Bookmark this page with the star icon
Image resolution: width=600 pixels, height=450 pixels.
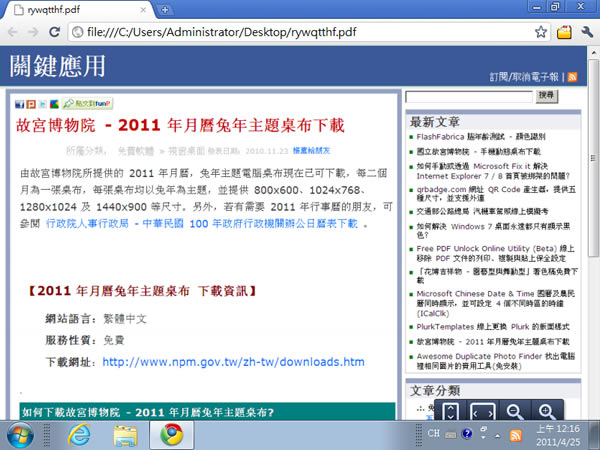click(541, 32)
